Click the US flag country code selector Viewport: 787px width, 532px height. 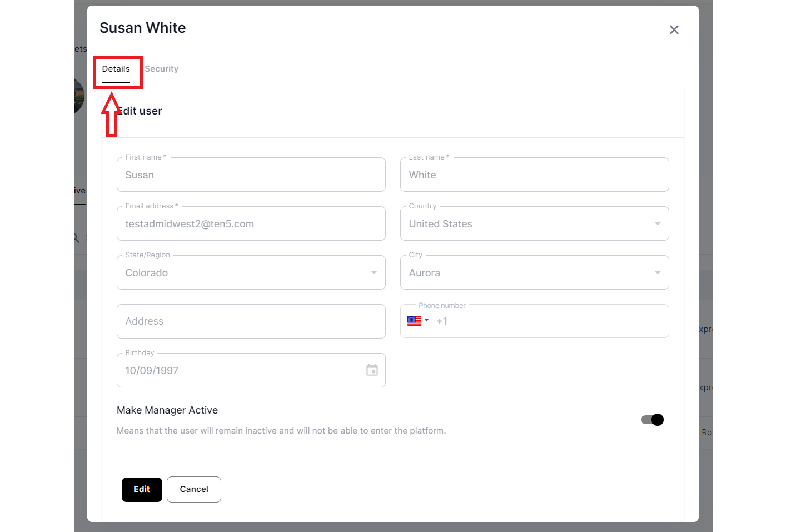[415, 321]
